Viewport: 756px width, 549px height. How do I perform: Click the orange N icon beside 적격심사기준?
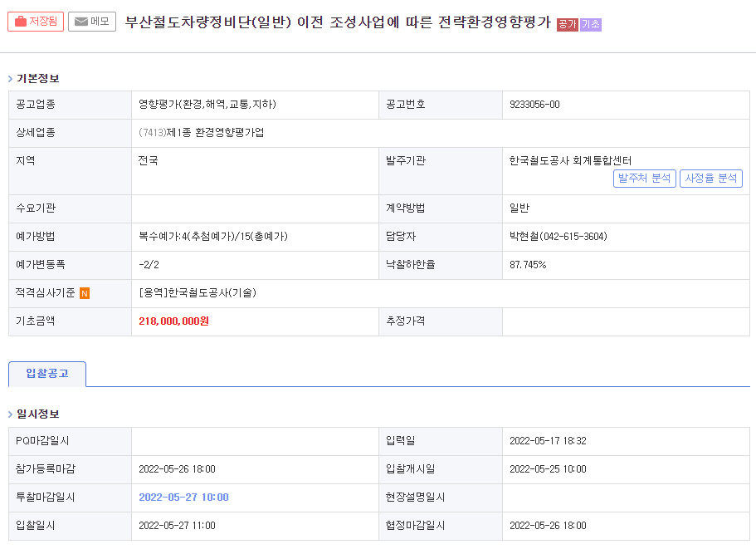pos(85,293)
